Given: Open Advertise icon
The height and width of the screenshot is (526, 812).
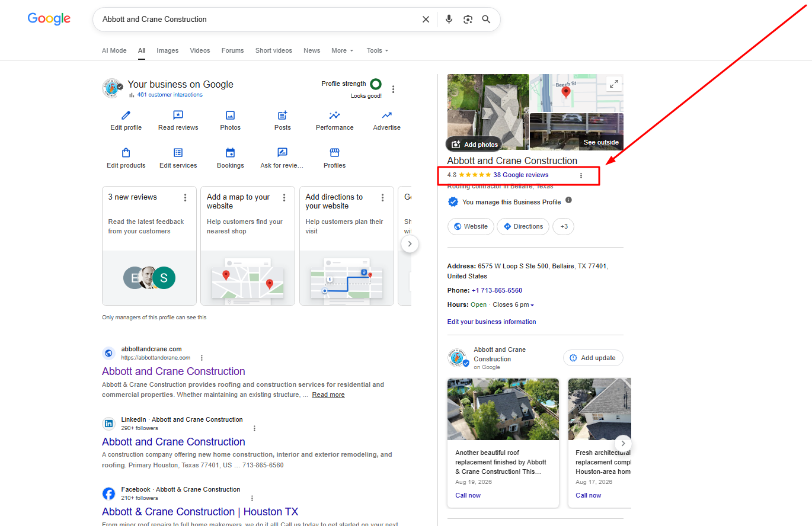Looking at the screenshot, I should coord(386,116).
